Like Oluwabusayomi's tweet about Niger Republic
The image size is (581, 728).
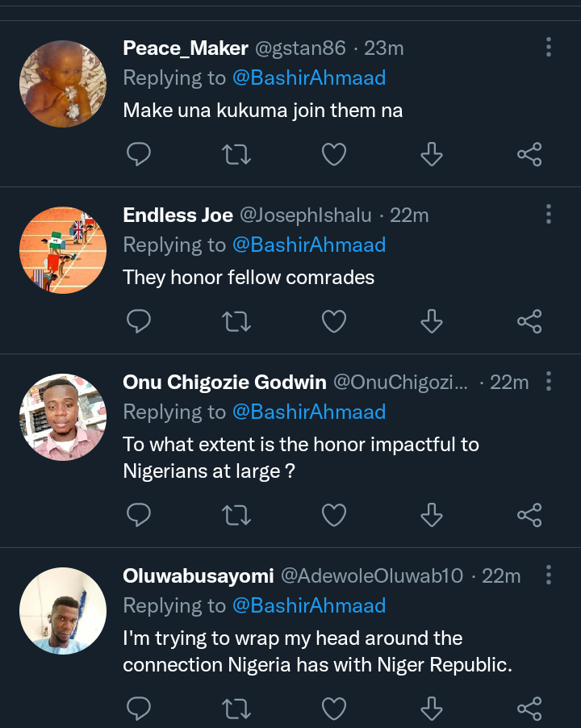click(334, 709)
